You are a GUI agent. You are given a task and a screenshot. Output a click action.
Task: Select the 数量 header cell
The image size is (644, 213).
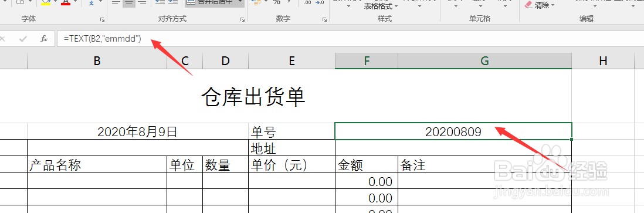225,164
